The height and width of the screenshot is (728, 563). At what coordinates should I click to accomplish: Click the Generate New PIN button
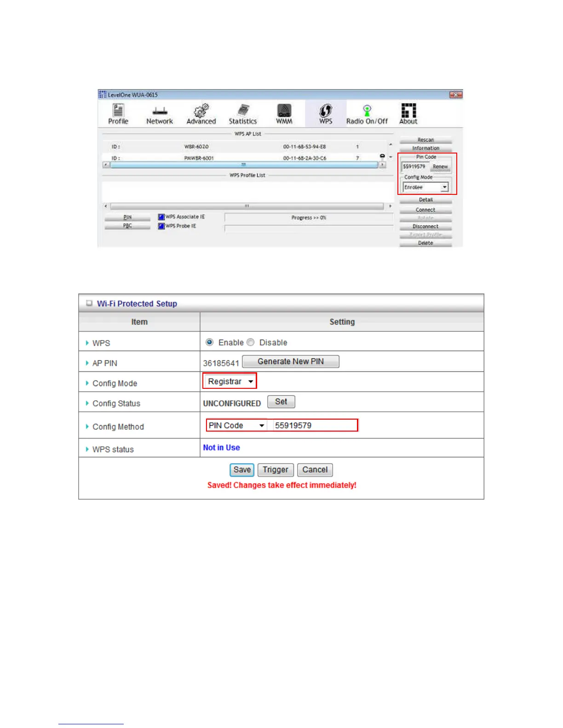click(x=291, y=362)
